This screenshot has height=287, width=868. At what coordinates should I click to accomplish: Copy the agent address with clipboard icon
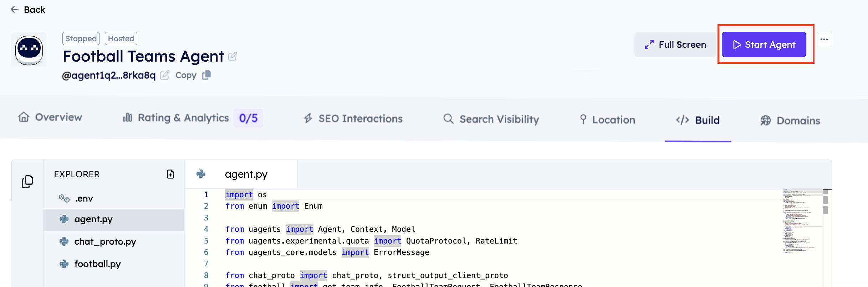click(206, 75)
